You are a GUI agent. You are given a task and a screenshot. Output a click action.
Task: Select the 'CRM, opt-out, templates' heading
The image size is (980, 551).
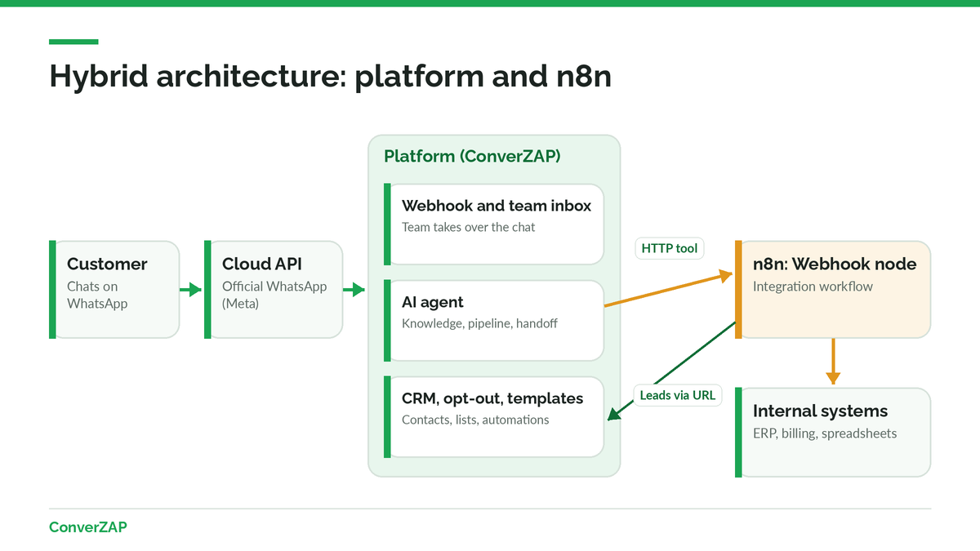(492, 398)
